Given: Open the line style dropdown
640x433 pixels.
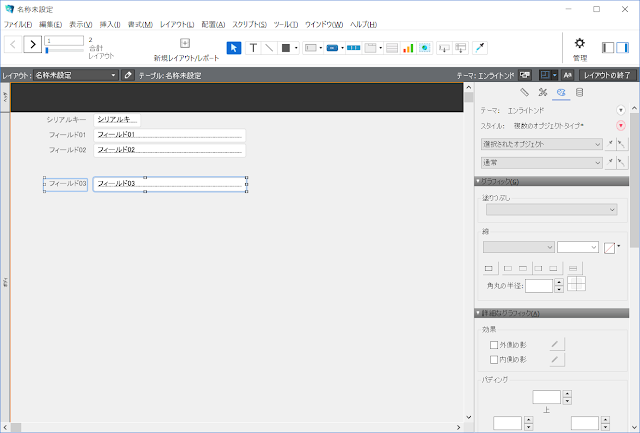Looking at the screenshot, I should tap(518, 247).
